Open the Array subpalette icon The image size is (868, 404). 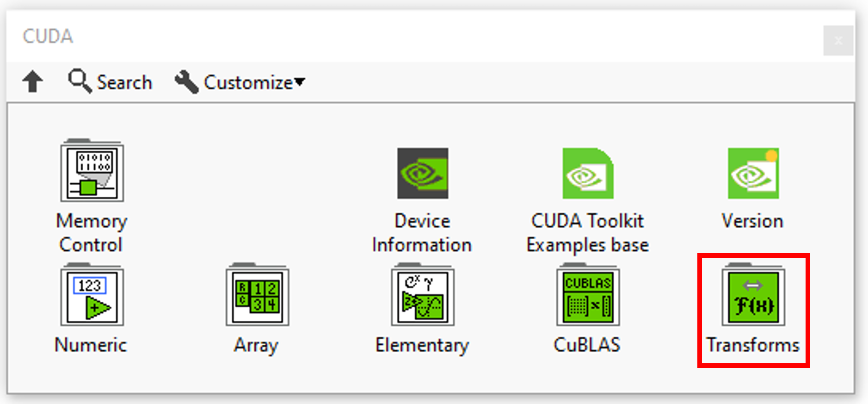257,297
